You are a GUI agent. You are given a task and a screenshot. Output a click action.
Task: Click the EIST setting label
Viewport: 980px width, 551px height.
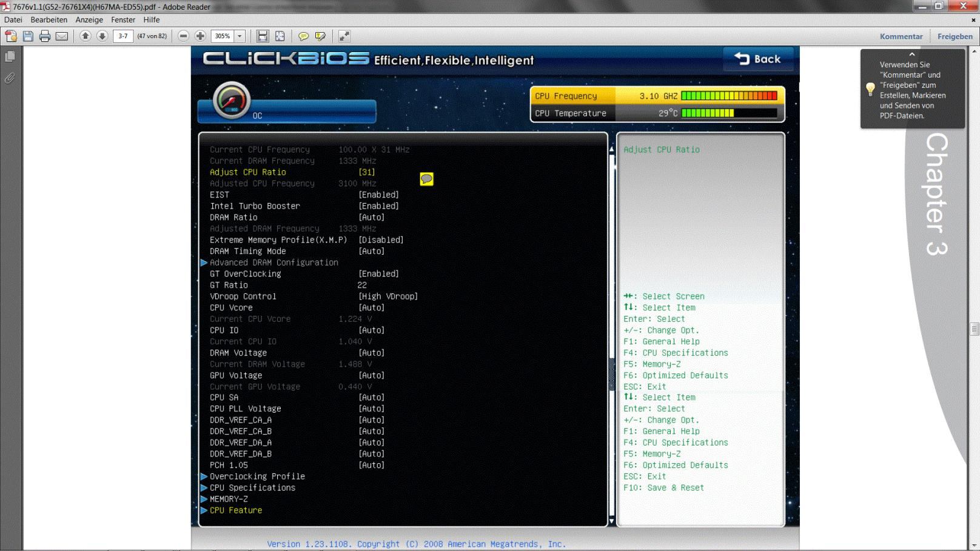coord(220,195)
